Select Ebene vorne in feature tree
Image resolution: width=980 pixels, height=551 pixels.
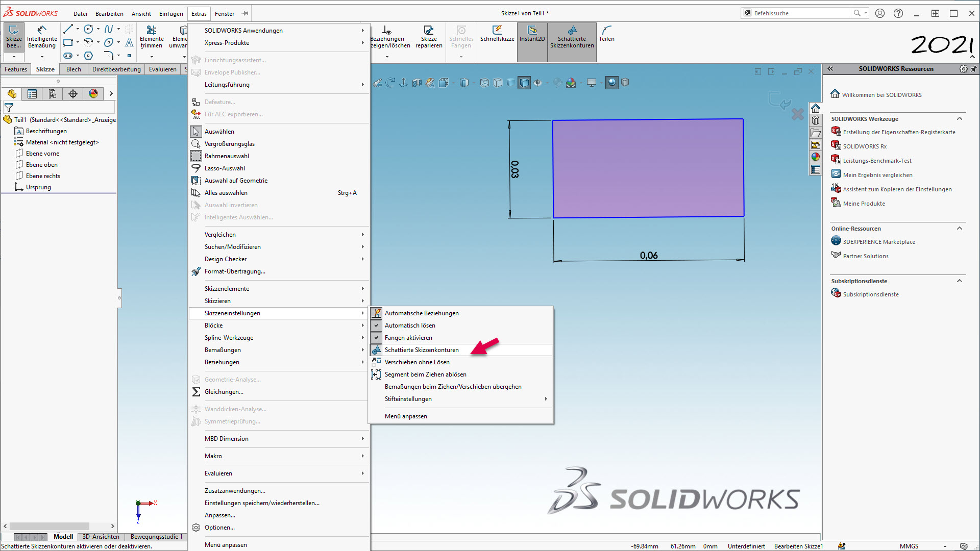tap(42, 154)
